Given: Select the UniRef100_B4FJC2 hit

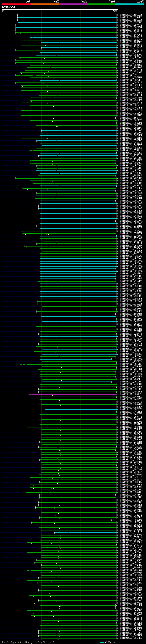Looking at the screenshot, I should coord(131,35).
